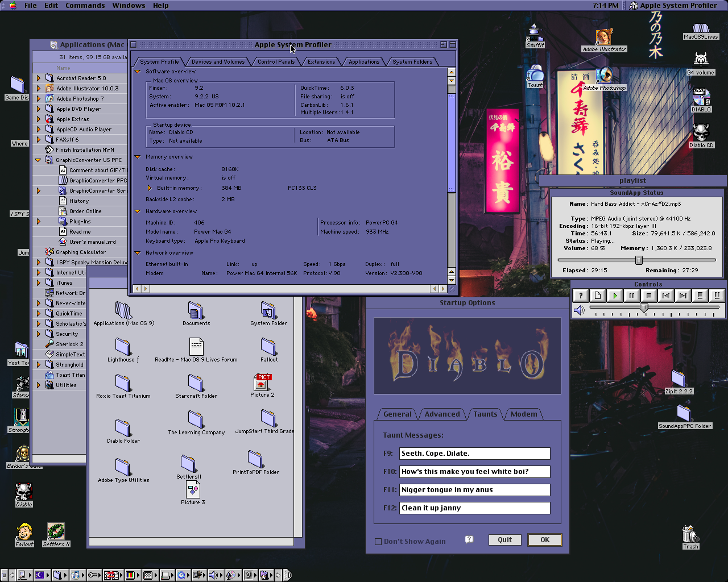
Task: Open the General tab in Startup Options
Action: pos(398,414)
